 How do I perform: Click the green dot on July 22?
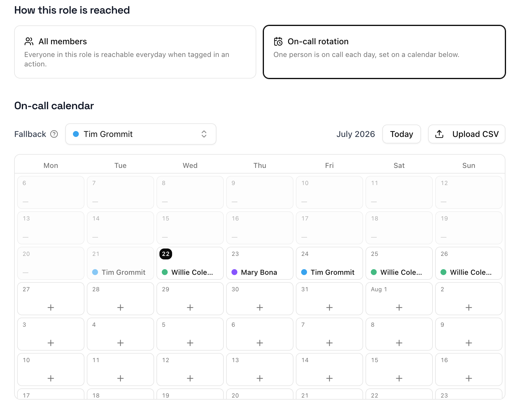pos(165,272)
